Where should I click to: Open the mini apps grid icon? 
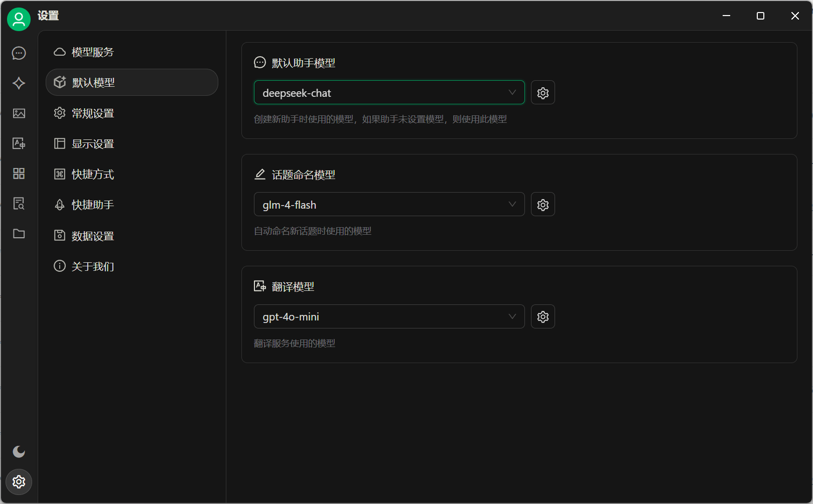[x=19, y=174]
